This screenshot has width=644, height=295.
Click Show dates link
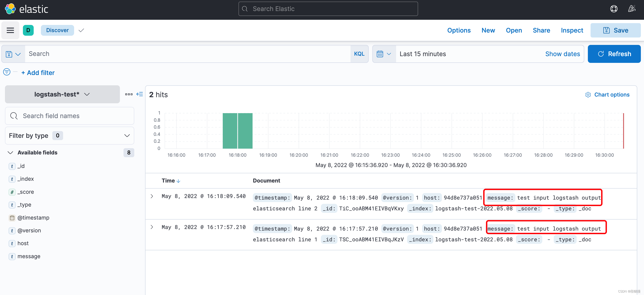point(562,54)
